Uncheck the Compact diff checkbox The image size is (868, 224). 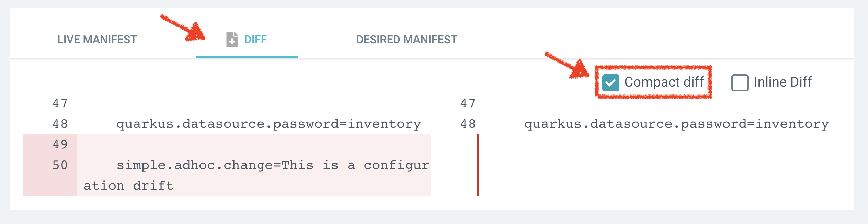click(610, 83)
